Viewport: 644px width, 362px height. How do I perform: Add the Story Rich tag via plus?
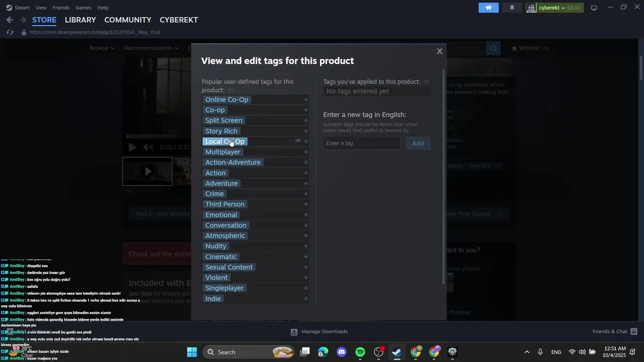[306, 131]
